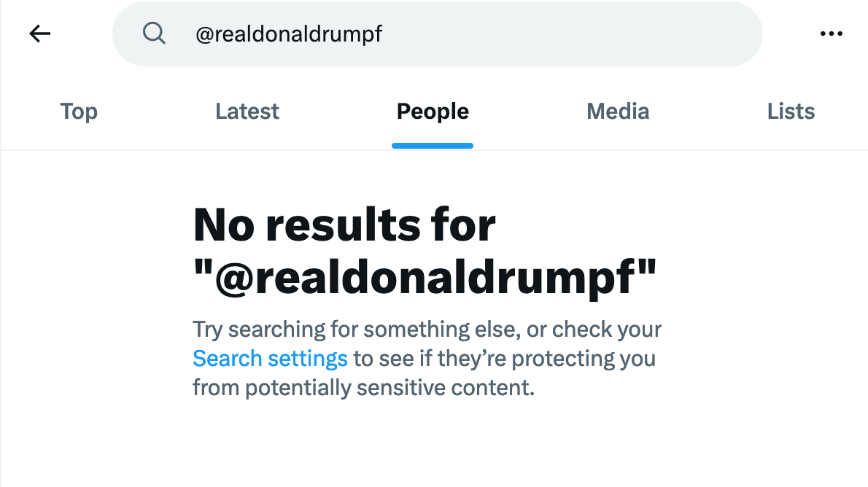
Task: Click the quoted "@realdonaldrumpf" in the heading
Action: (425, 278)
